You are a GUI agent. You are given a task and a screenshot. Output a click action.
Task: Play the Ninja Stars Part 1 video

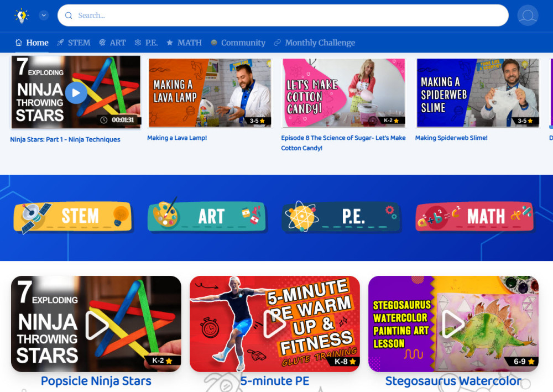pos(76,92)
